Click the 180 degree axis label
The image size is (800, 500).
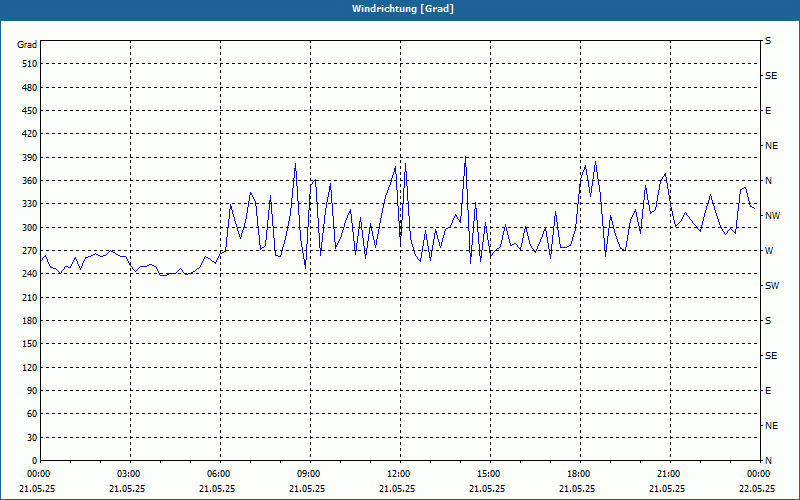pyautogui.click(x=30, y=321)
